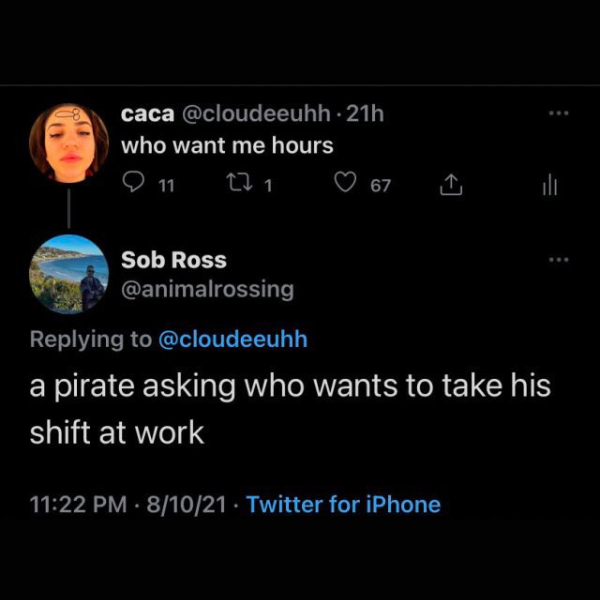The image size is (600, 600).
Task: Click the Sob Ross display name
Action: (174, 260)
